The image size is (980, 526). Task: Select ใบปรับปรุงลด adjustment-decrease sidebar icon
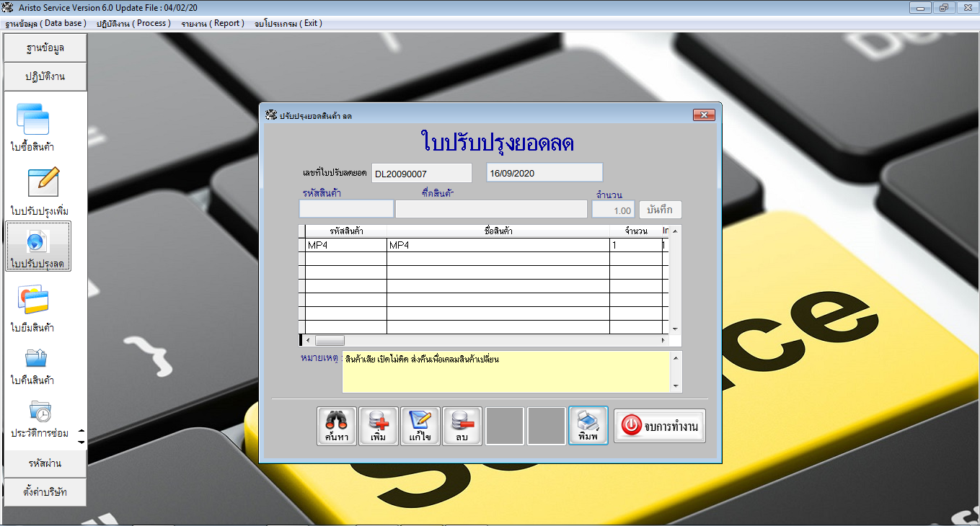click(x=38, y=246)
